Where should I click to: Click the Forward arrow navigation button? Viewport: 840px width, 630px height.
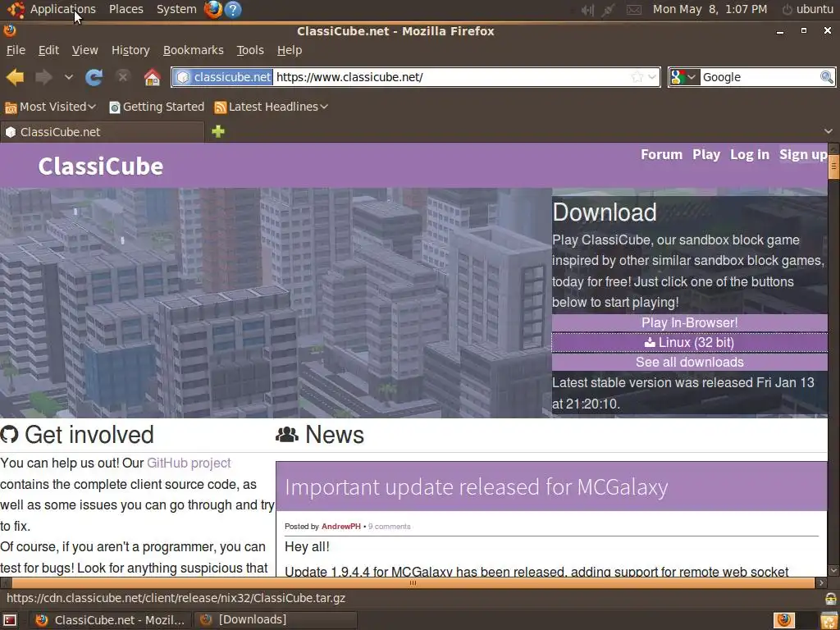(43, 77)
